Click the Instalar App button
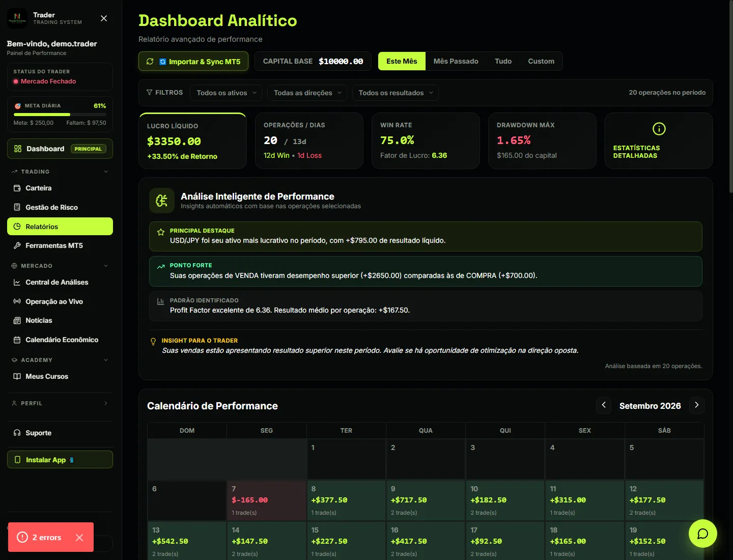Image resolution: width=733 pixels, height=560 pixels. click(60, 460)
